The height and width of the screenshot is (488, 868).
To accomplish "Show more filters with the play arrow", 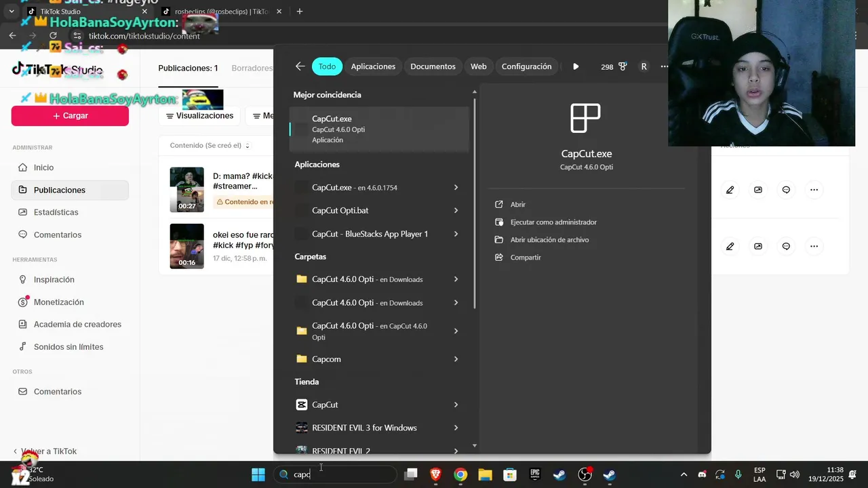I will click(x=576, y=66).
